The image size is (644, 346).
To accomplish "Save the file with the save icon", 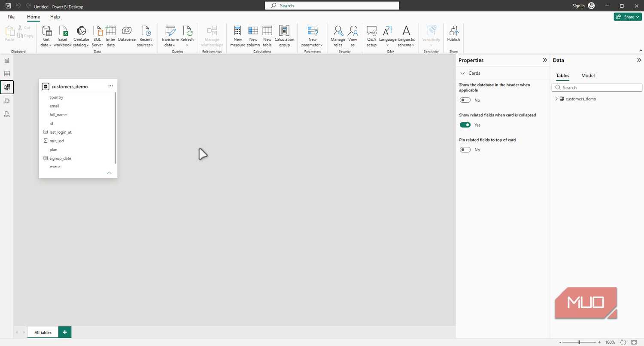I will pyautogui.click(x=8, y=6).
